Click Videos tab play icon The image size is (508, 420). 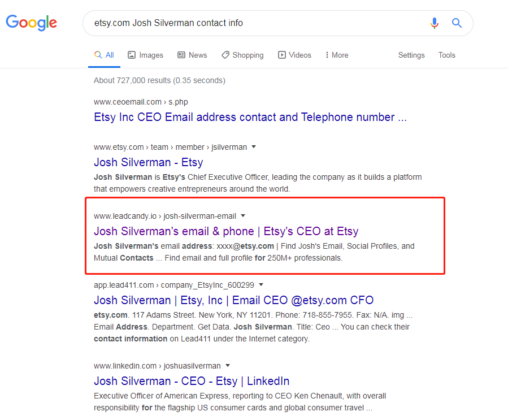point(282,55)
